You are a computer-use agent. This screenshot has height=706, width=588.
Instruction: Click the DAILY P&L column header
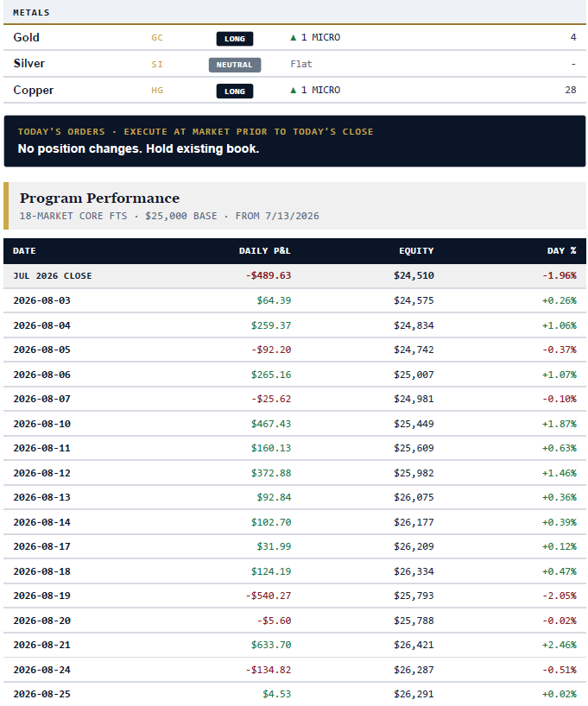tap(264, 251)
